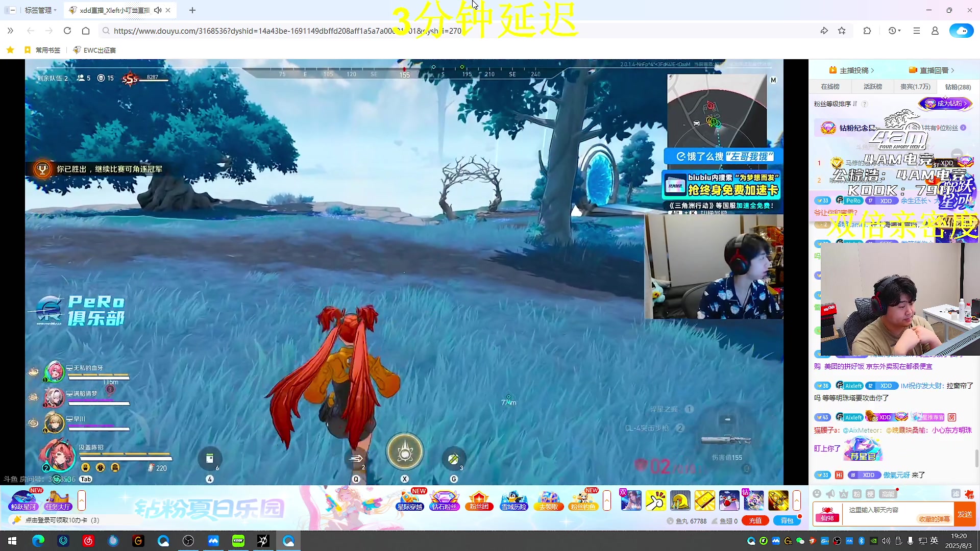980x551 pixels.
Task: Open the 钻石粉丝 icon
Action: click(x=445, y=500)
